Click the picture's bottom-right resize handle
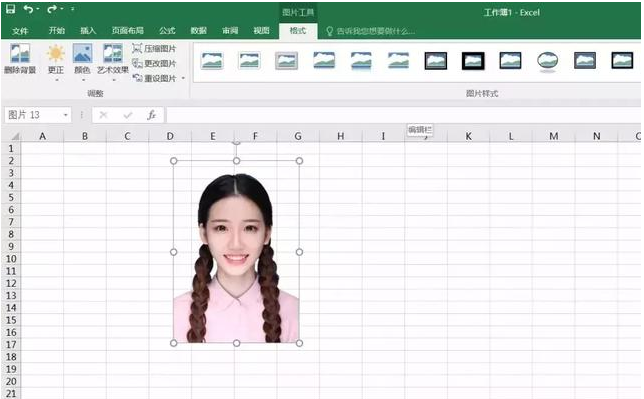The image size is (644, 399). [299, 343]
